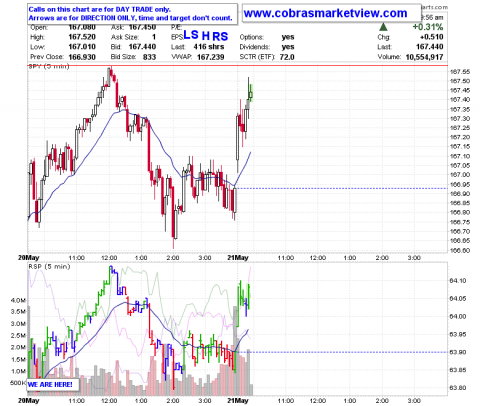Click the 167.55 price axis label

[460, 72]
